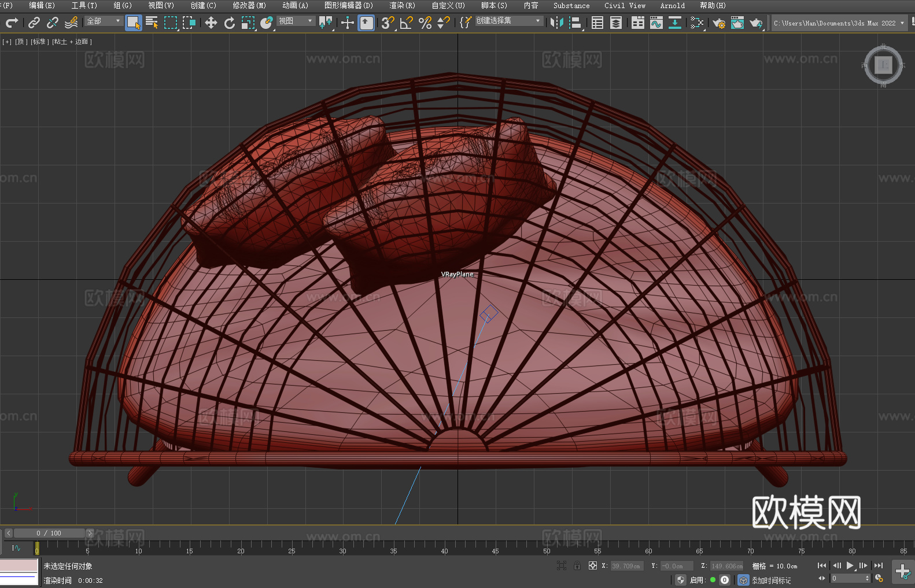915x588 pixels.
Task: Click the [粘土 + 边面] viewport style label
Action: click(72, 42)
